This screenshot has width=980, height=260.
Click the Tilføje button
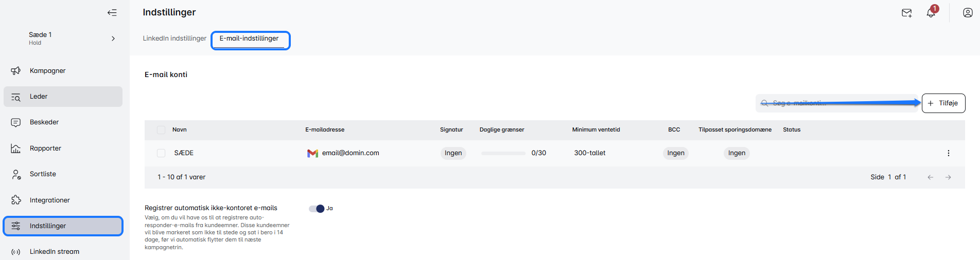click(943, 103)
